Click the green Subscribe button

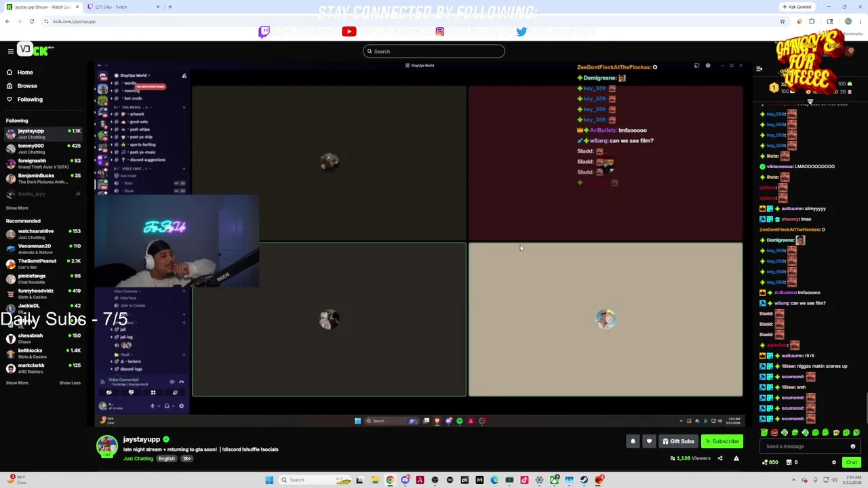pyautogui.click(x=722, y=441)
